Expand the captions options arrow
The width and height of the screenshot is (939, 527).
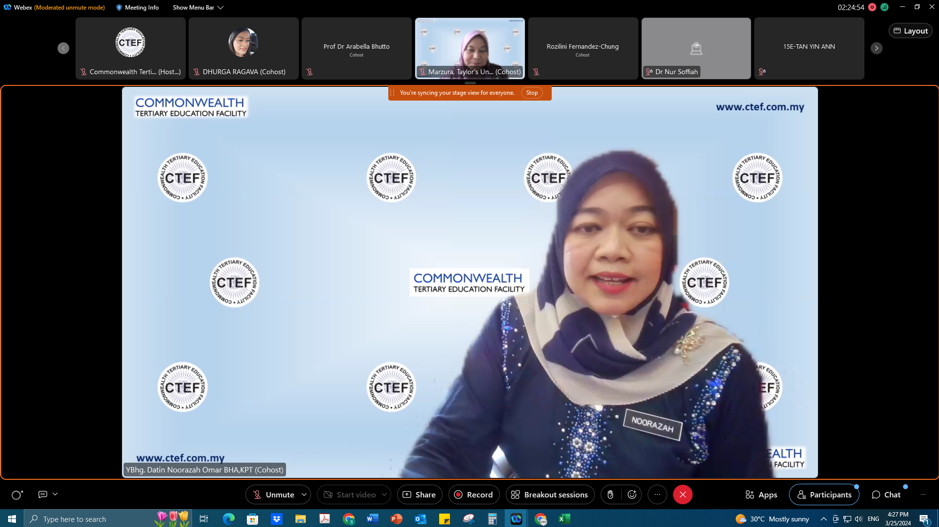pos(55,494)
